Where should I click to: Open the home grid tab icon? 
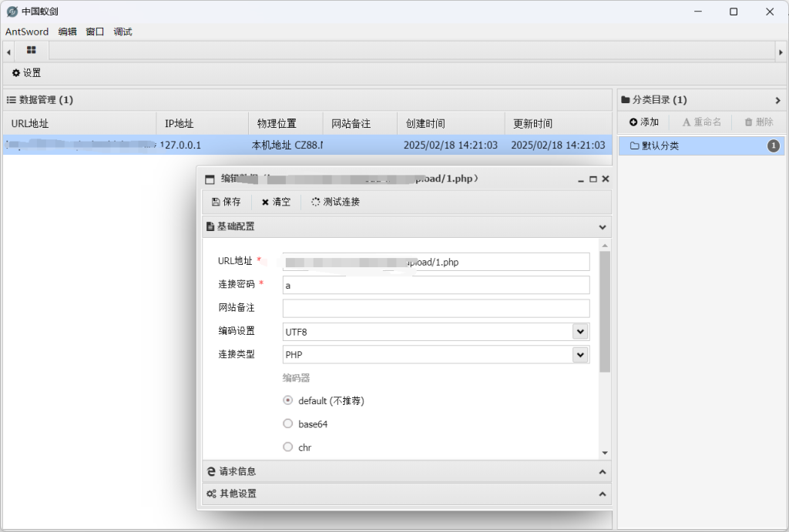click(x=31, y=50)
